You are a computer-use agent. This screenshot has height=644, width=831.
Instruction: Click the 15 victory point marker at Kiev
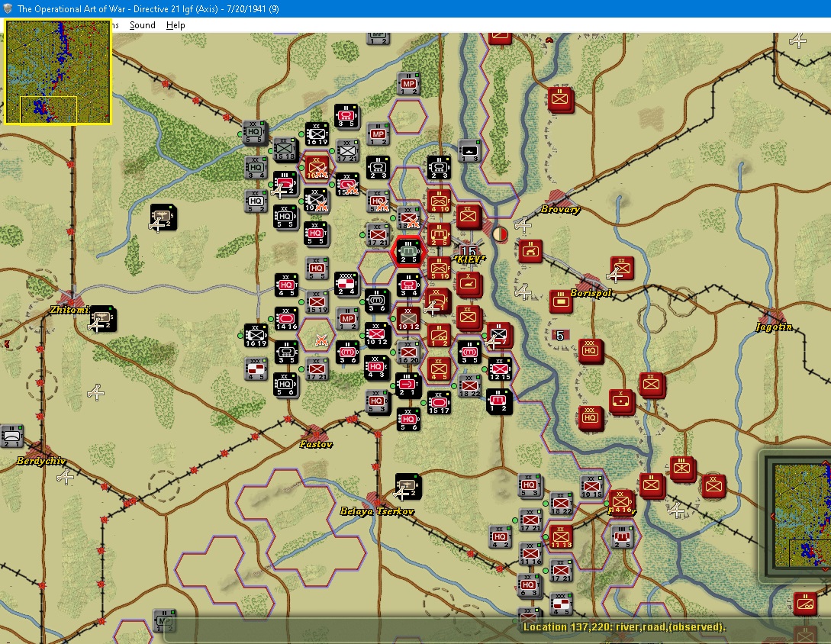pos(469,251)
